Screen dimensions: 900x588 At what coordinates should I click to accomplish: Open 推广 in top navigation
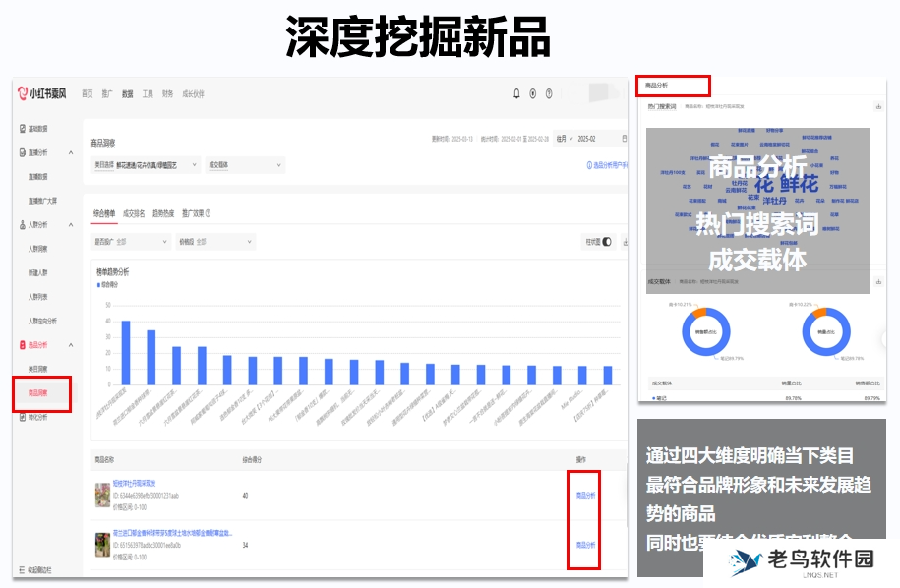[107, 93]
